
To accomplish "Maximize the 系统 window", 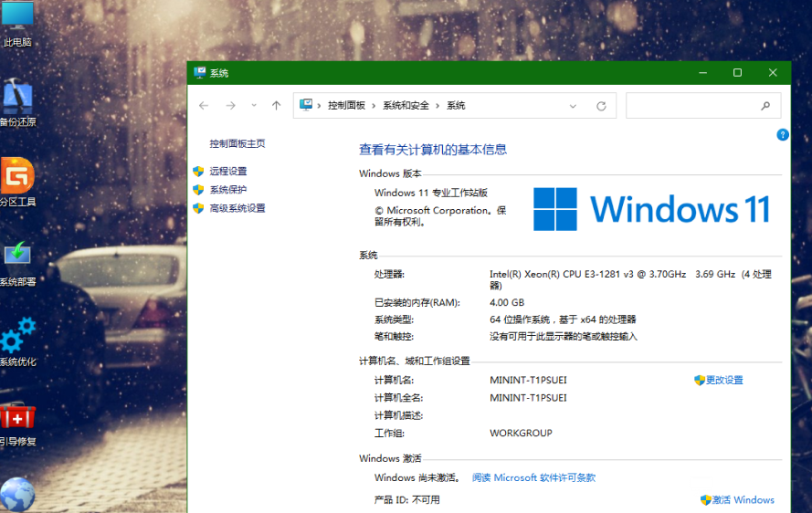I will click(x=737, y=73).
